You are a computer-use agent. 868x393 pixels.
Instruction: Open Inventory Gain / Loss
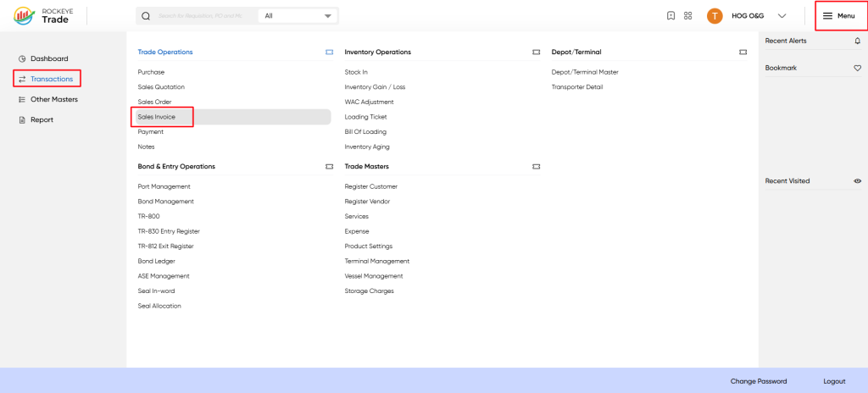coord(375,87)
